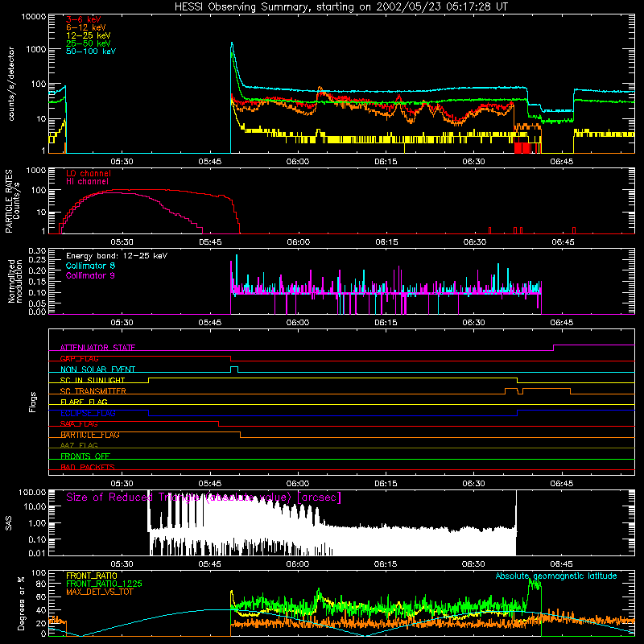The image size is (644, 644).
Task: Select the green FRONT_RATIO_1225 legend label
Action: pos(104,584)
